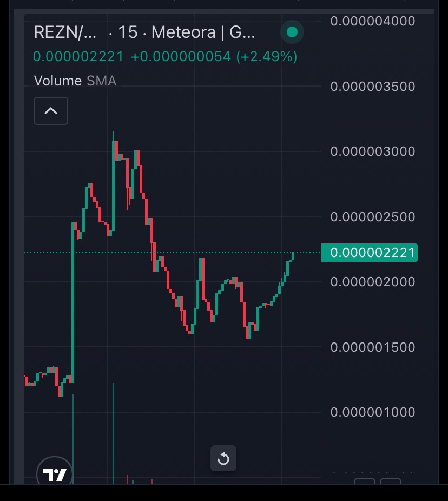
Task: Click the 0.000004000 price axis label
Action: tap(373, 21)
